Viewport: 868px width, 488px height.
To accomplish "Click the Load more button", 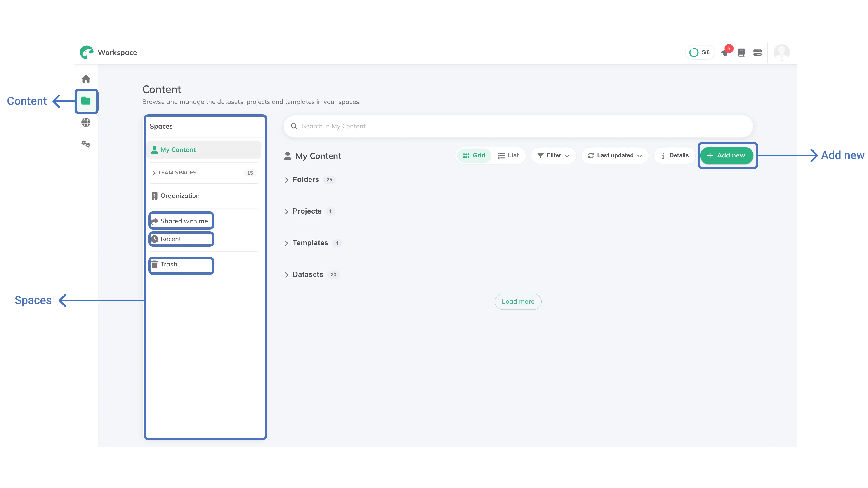I will click(x=518, y=301).
